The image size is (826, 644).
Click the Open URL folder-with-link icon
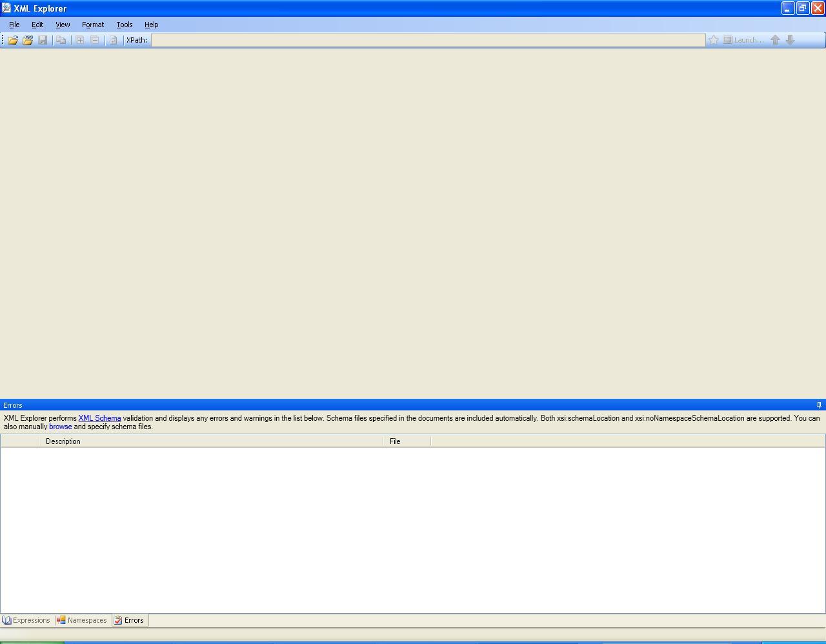pos(28,40)
